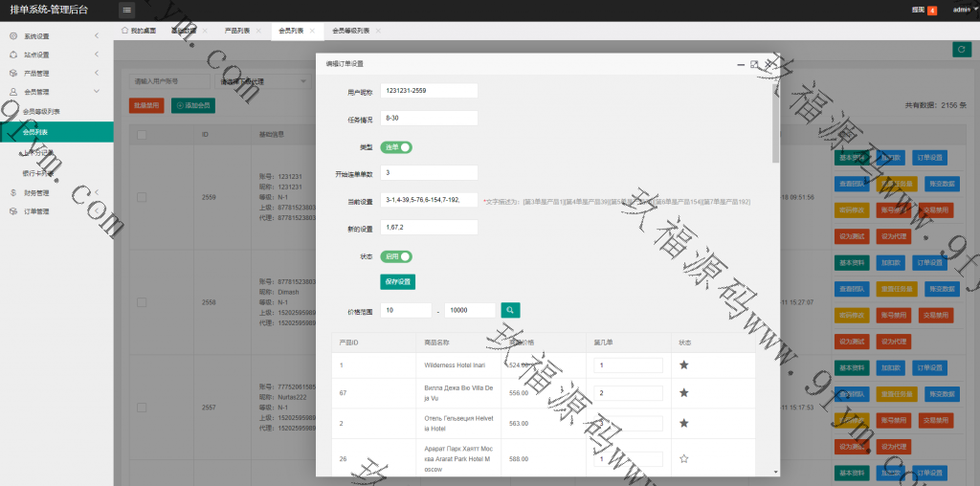Click the empty star for product 26
This screenshot has height=486, width=980.
point(683,459)
